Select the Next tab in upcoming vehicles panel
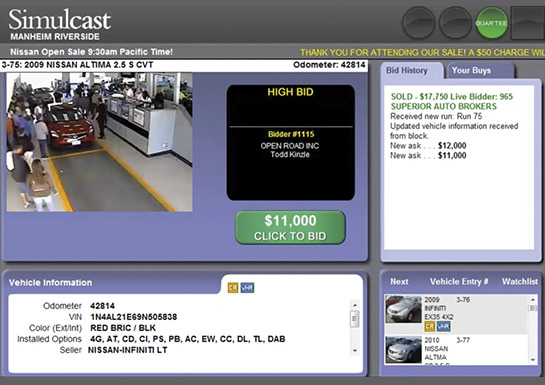Viewport: 545px width, 385px height. point(399,281)
